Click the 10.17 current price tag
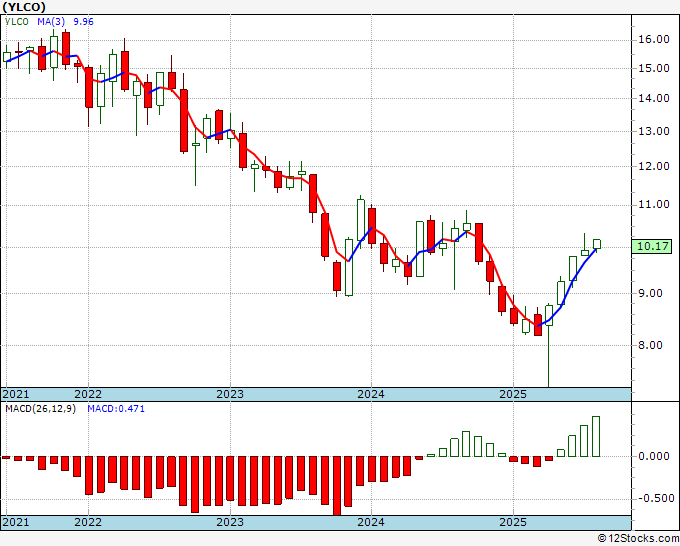Image resolution: width=680 pixels, height=546 pixels. coord(652,246)
